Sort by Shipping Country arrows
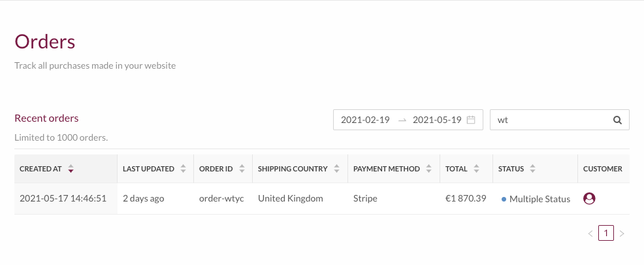The width and height of the screenshot is (644, 265). (x=337, y=169)
